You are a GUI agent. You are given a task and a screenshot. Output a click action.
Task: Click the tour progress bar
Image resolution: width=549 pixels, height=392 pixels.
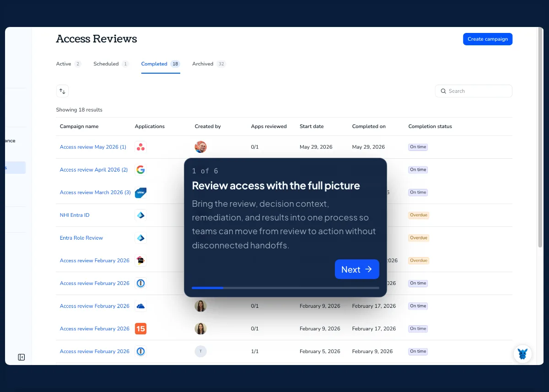pos(285,288)
